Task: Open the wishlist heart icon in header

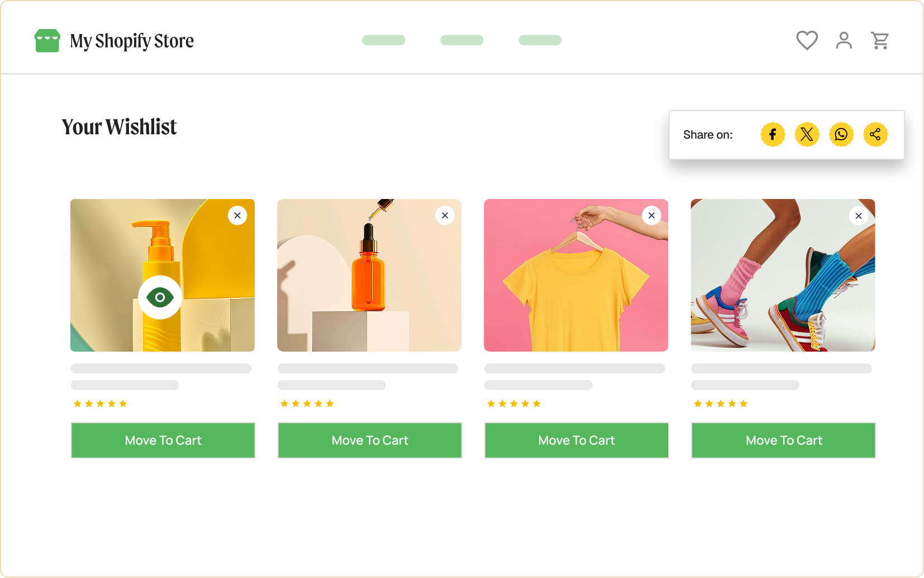Action: 807,40
